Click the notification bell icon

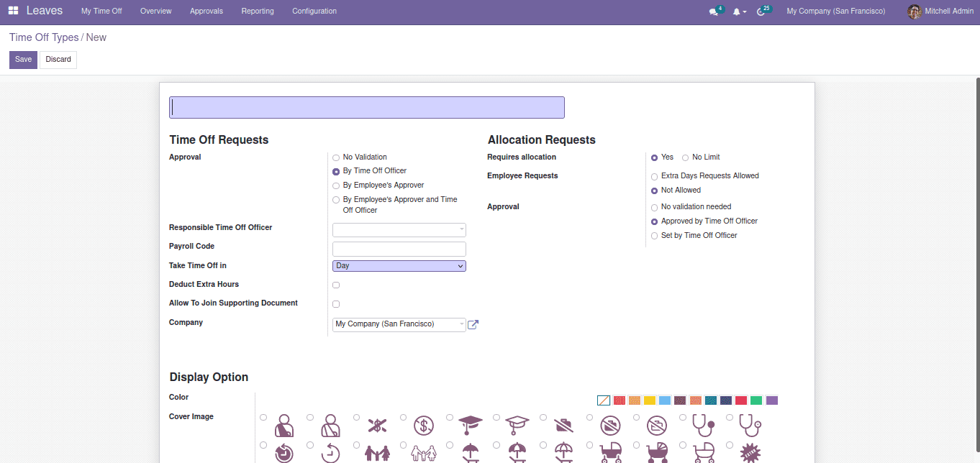click(x=736, y=12)
